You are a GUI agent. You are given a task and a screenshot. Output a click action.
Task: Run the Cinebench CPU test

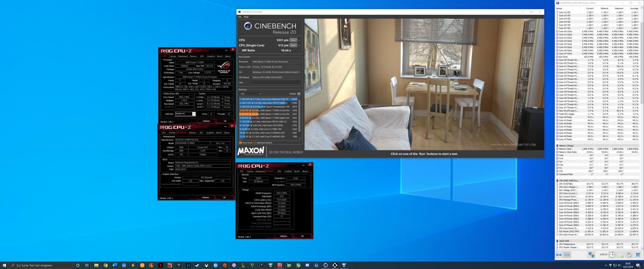293,40
